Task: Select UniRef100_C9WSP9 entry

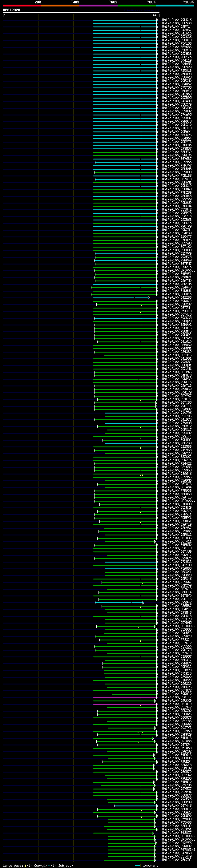Action: tap(177, 67)
